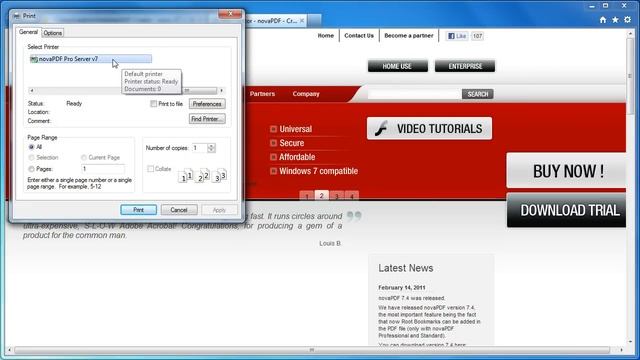Screen dimensions: 640x360
Task: Go to slide 1 in banner
Action: [307, 197]
